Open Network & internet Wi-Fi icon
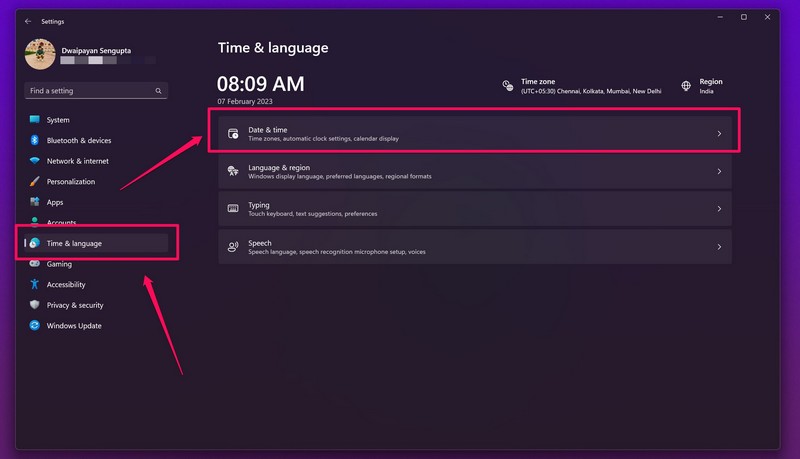This screenshot has width=800, height=459. coord(35,161)
